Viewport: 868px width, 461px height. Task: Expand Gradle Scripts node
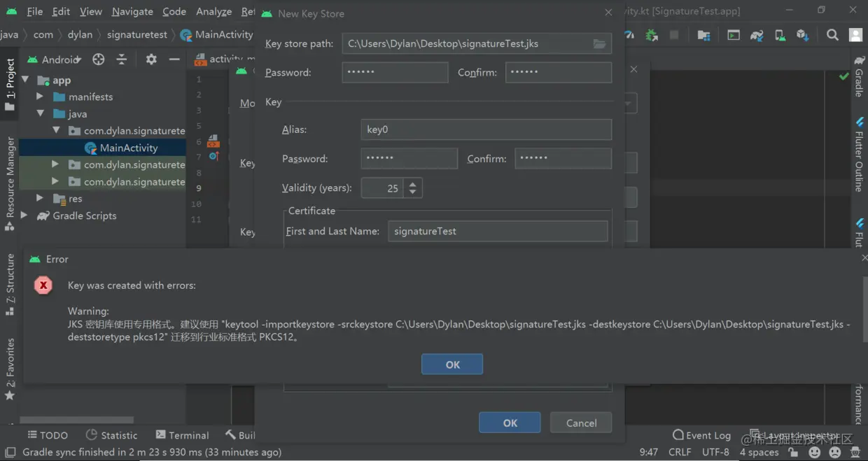point(24,215)
